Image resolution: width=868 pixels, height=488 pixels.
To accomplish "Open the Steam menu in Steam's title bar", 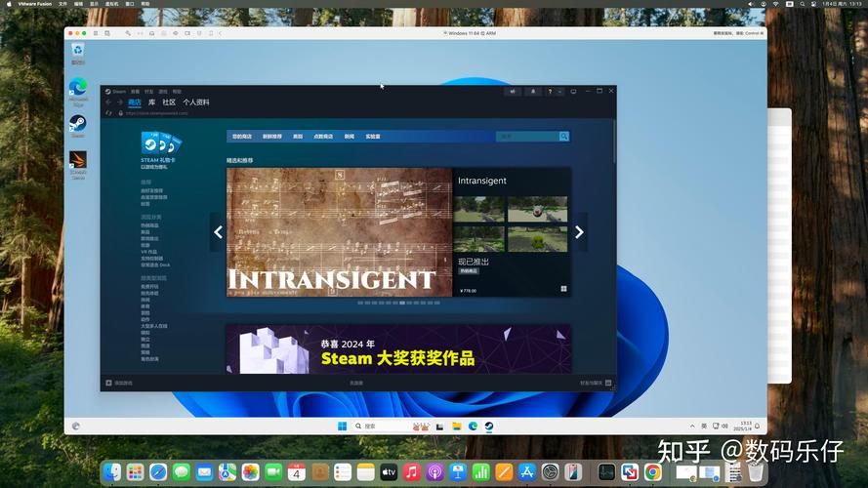I will (115, 92).
